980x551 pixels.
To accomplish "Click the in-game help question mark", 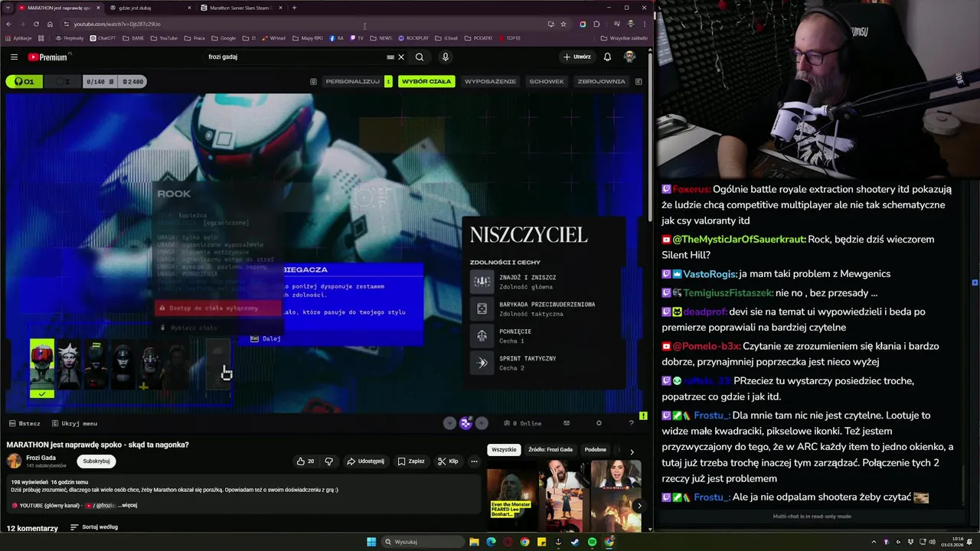I will (631, 423).
